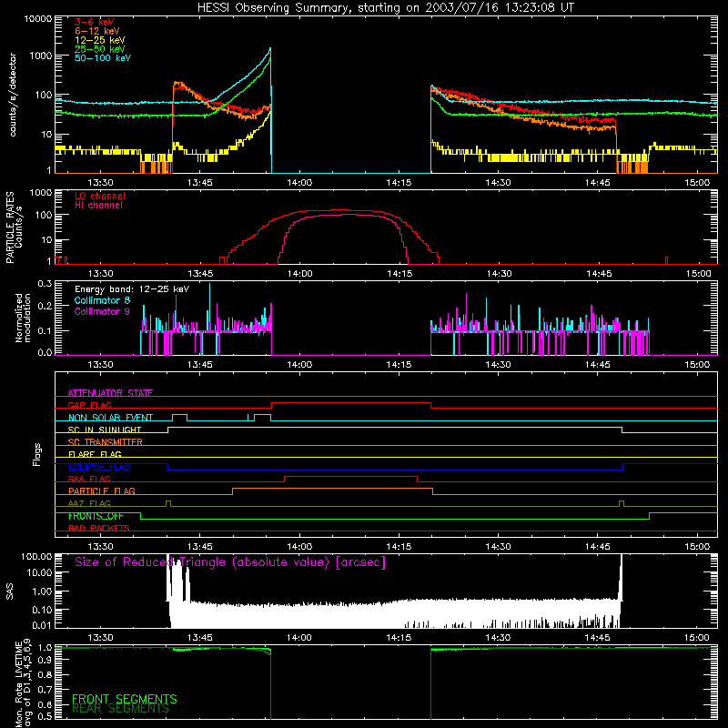The image size is (728, 728).
Task: Select the 'FLARE_FLAG' flag label
Action: click(95, 454)
